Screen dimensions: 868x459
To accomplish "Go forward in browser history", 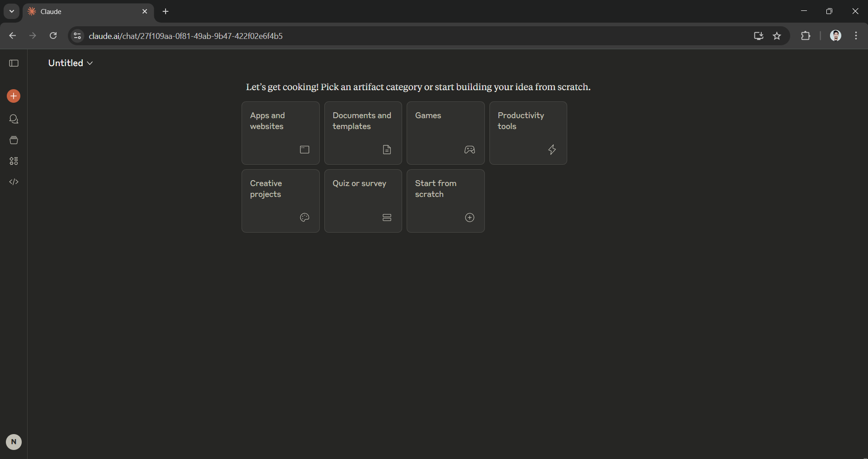I will coord(33,36).
